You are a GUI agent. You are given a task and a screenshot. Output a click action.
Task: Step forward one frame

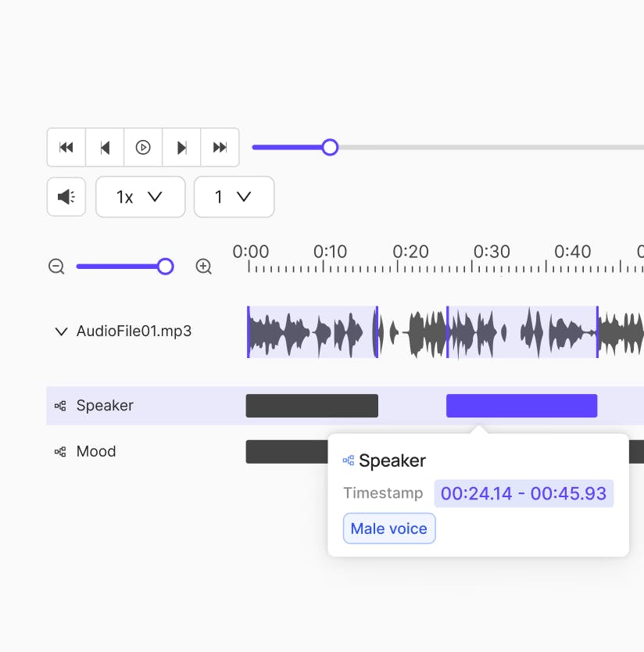click(181, 147)
